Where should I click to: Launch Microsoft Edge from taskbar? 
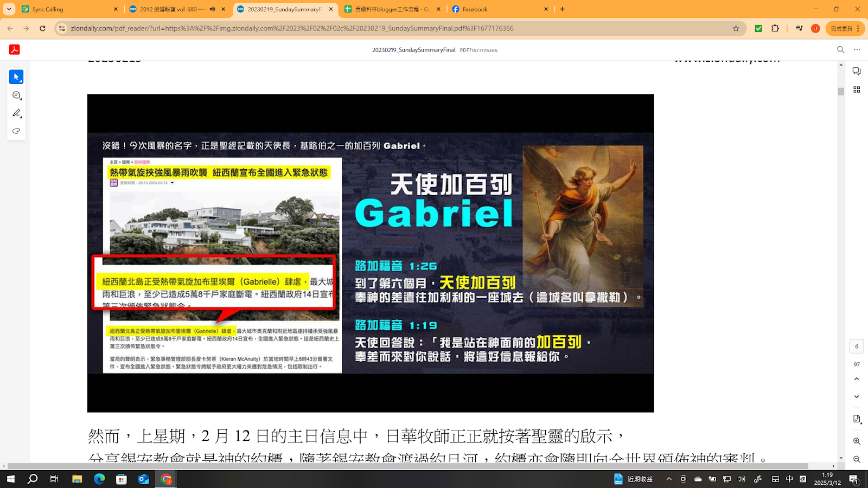[99, 479]
